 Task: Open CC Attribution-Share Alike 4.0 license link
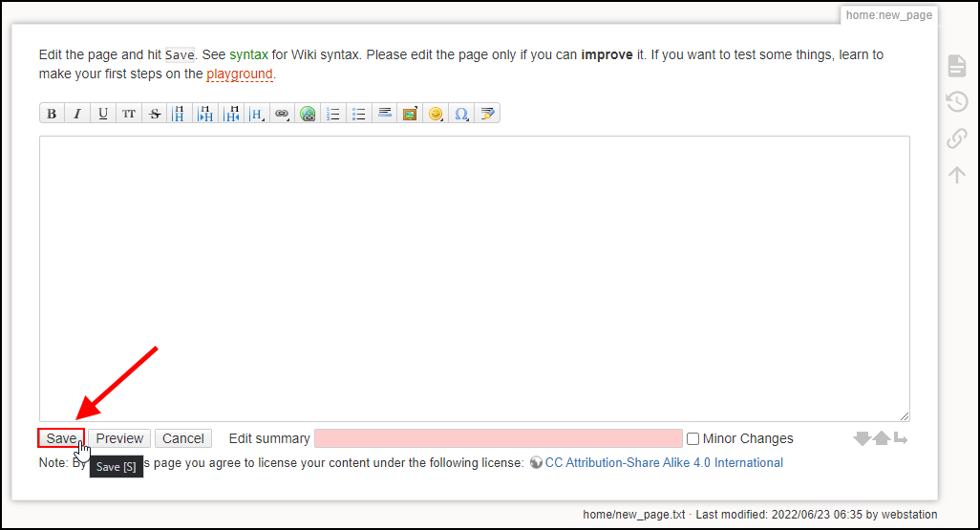[664, 462]
